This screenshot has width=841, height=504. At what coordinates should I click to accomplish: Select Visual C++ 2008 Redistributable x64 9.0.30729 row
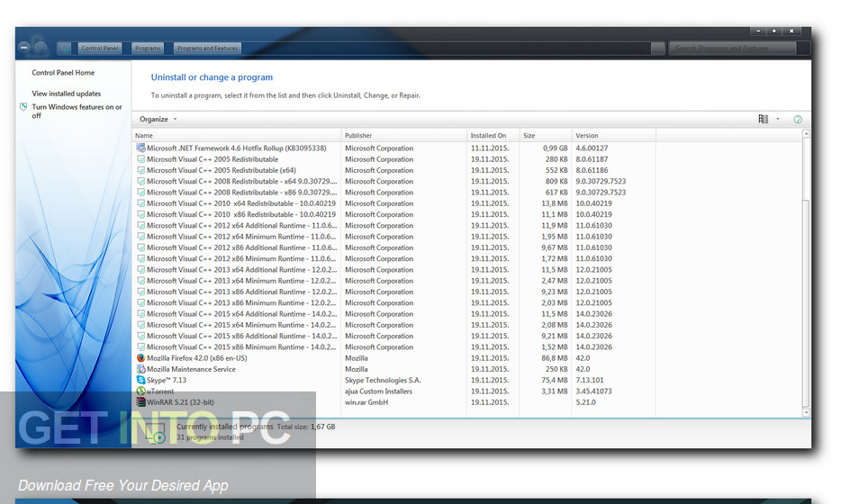[x=393, y=181]
